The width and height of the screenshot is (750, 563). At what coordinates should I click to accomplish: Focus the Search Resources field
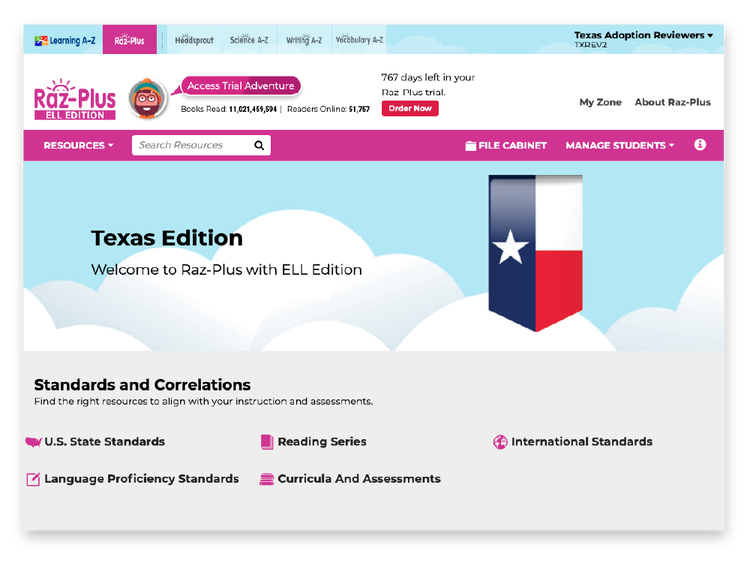(201, 145)
